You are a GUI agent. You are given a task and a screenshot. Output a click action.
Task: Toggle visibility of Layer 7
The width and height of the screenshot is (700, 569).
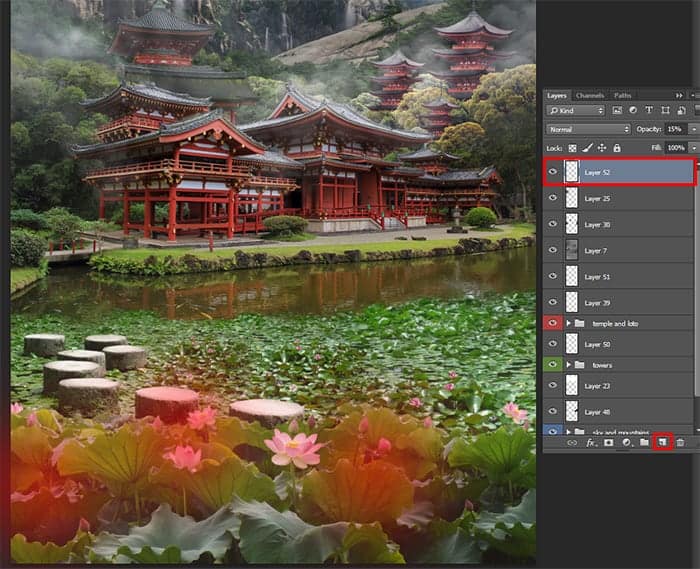(553, 250)
